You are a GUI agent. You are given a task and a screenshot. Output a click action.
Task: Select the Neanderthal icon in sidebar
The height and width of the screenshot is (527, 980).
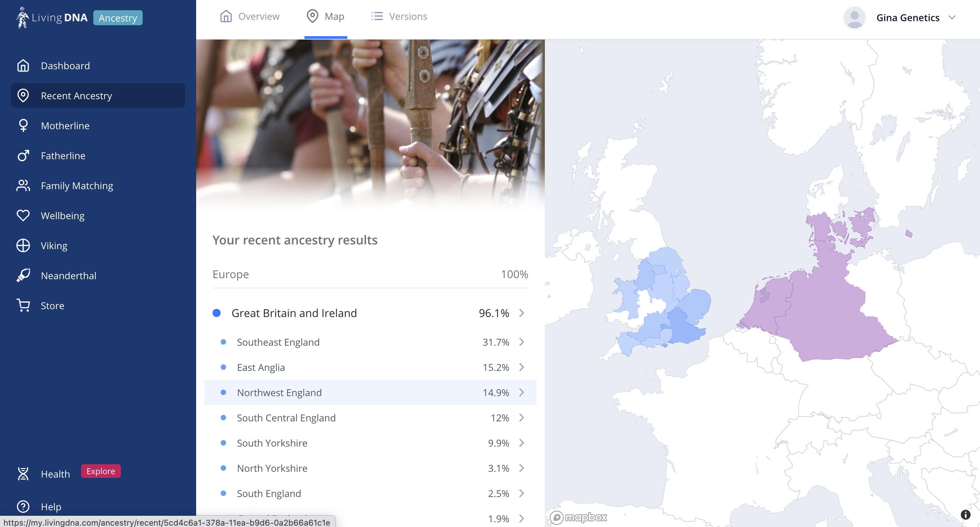(23, 274)
